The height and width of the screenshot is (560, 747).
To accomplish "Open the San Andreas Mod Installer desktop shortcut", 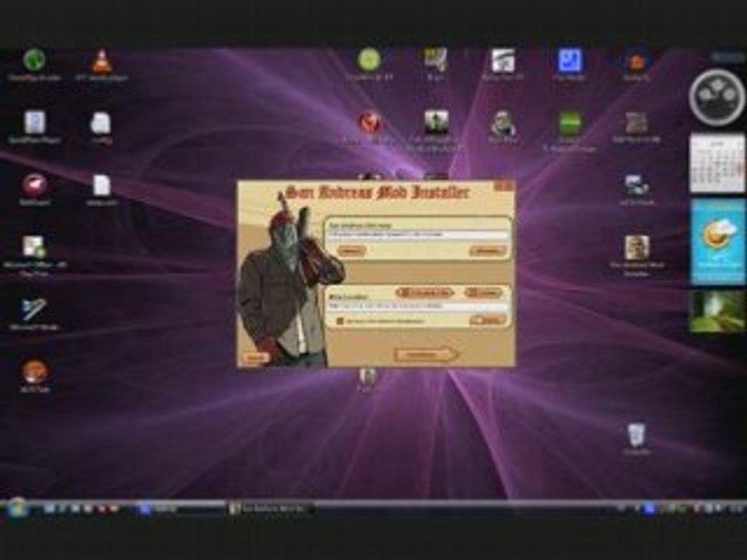I will 637,247.
